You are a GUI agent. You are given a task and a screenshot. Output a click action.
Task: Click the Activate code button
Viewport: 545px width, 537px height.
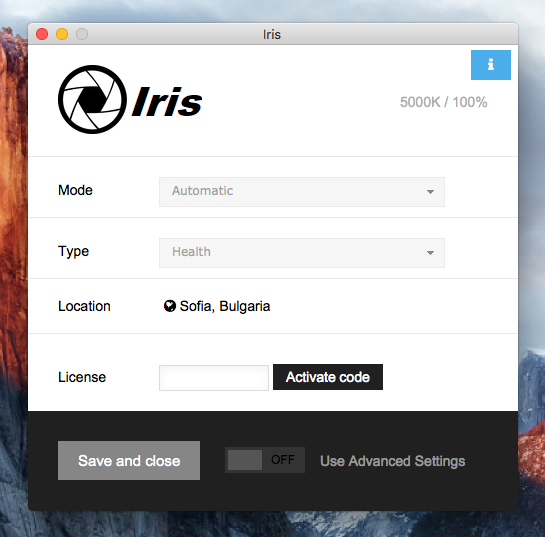coord(328,377)
